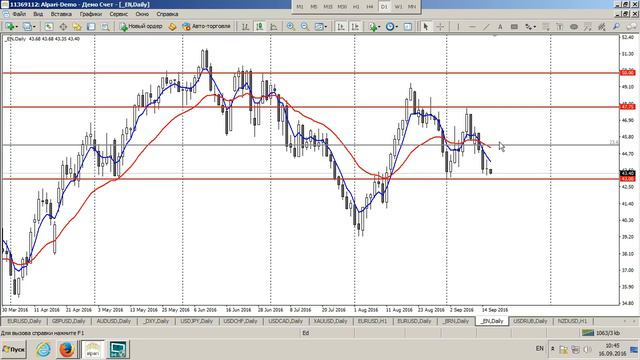
Task: Open the Data Window crosshair-circle icon
Action: tap(63, 27)
